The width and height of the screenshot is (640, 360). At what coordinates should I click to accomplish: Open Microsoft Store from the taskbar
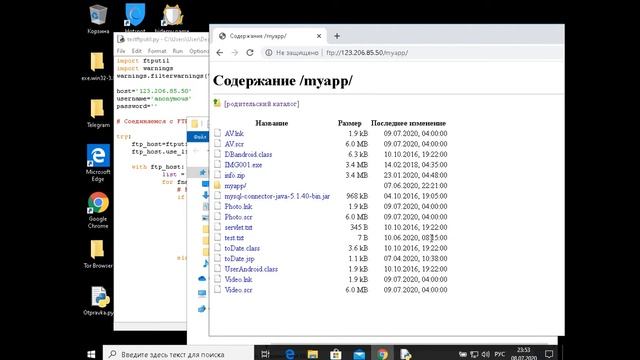pos(336,354)
